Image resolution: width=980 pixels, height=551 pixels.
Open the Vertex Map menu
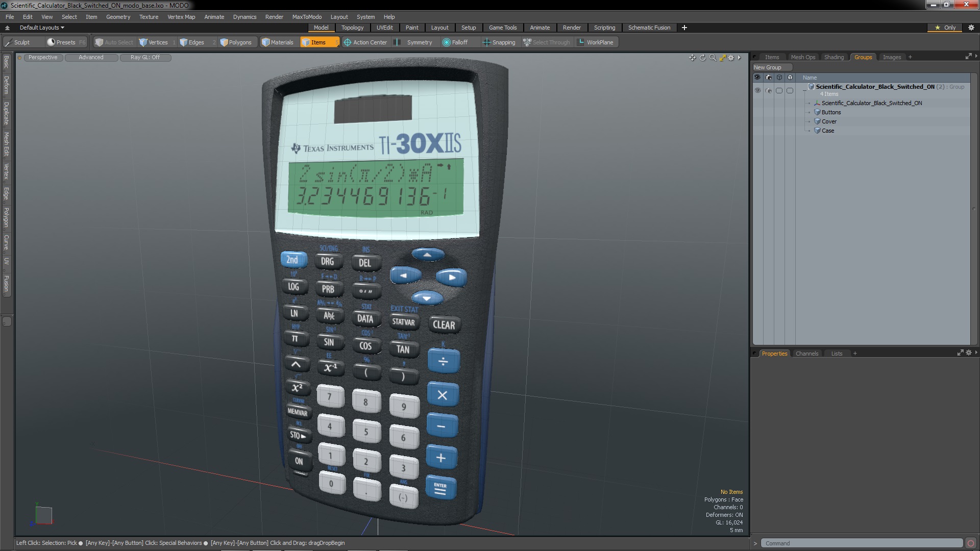tap(181, 17)
